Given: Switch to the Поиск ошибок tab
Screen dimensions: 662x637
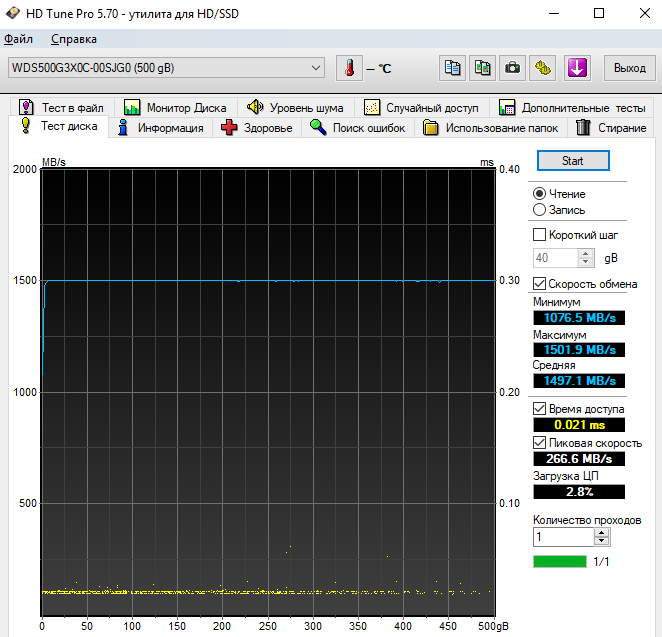Looking at the screenshot, I should pyautogui.click(x=357, y=128).
